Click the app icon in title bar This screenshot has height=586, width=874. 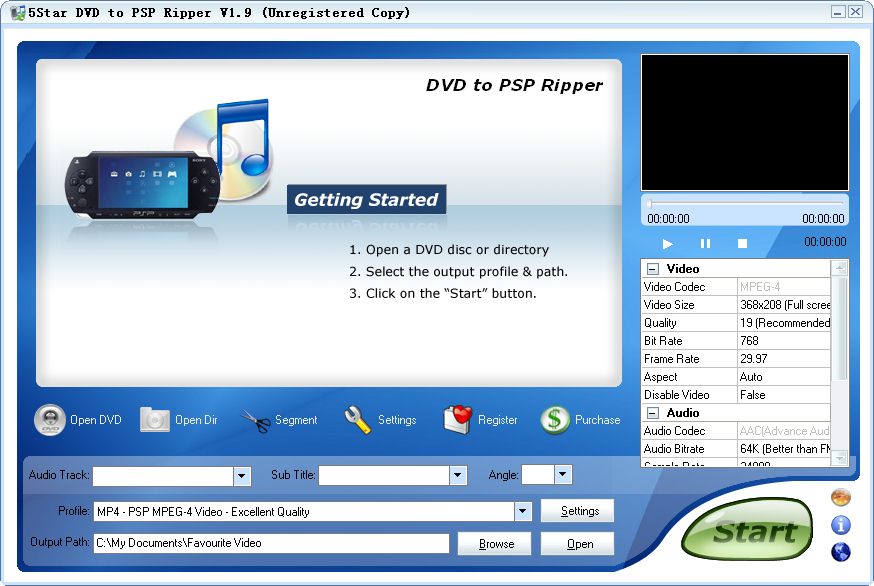[17, 12]
